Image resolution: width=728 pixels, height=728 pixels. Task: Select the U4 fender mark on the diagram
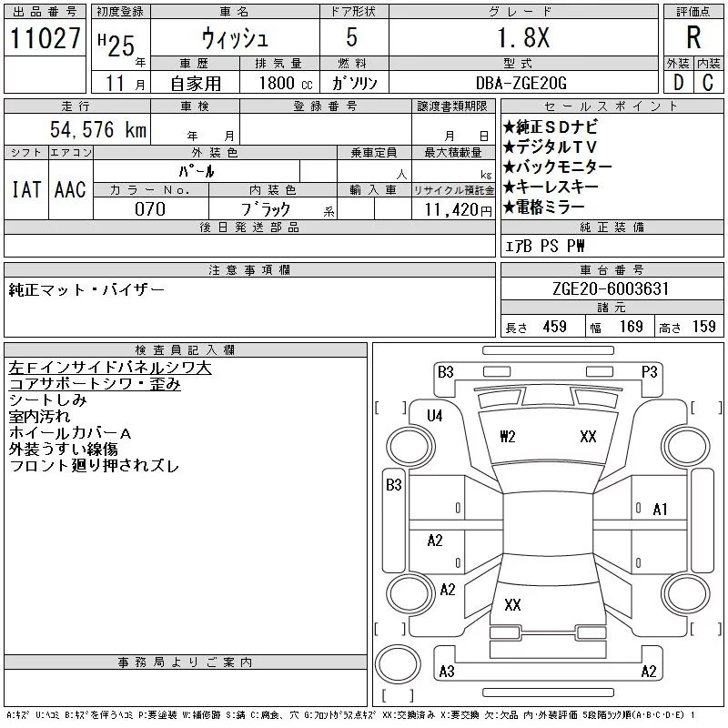(x=435, y=416)
